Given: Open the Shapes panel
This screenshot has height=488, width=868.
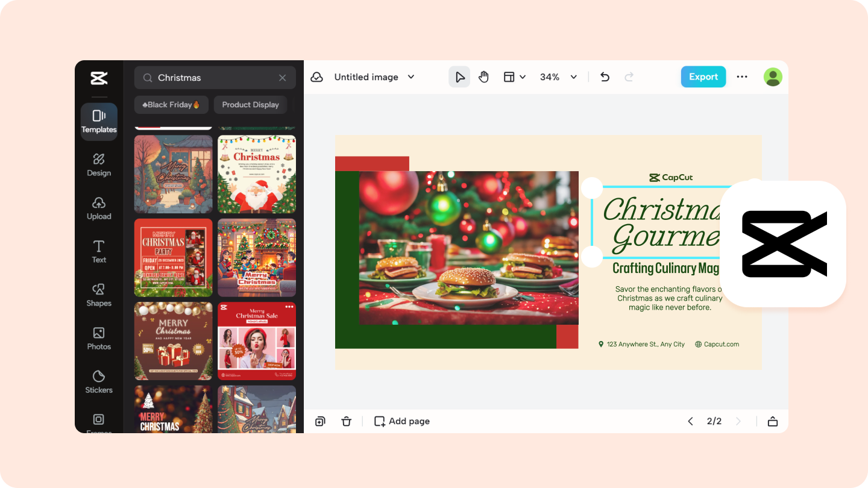Looking at the screenshot, I should (99, 295).
